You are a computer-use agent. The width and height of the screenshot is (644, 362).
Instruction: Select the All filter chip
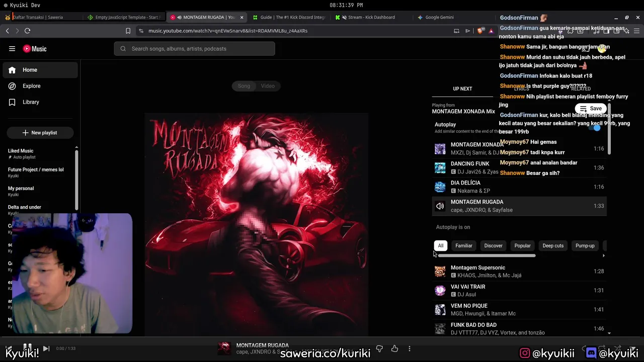pos(441,246)
